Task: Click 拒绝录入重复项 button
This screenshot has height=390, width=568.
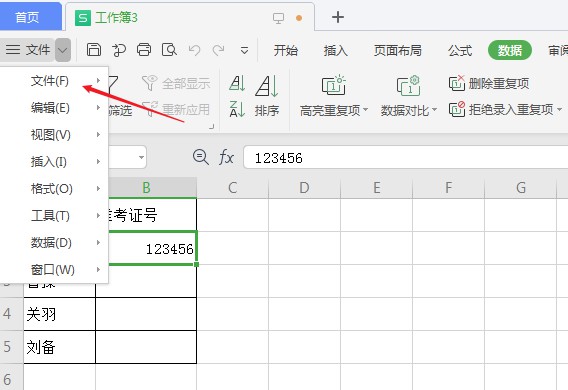Action: tap(501, 109)
